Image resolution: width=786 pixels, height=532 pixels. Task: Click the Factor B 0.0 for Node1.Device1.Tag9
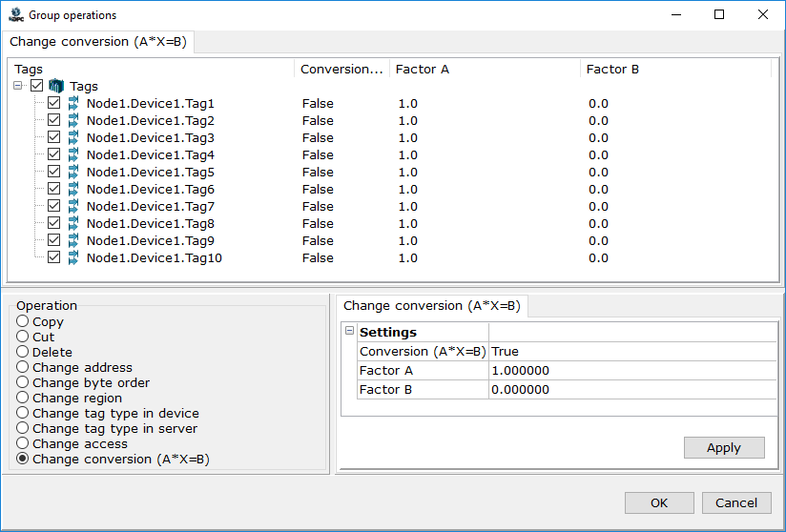point(598,241)
